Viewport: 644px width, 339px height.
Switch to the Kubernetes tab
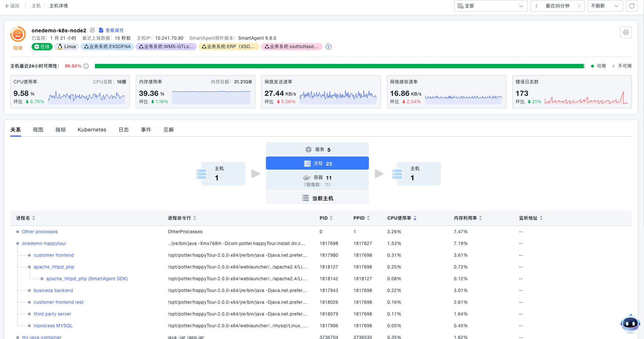click(x=92, y=130)
